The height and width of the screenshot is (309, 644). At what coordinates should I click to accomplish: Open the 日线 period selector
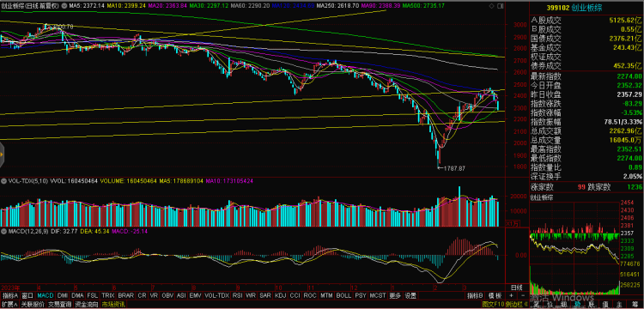(x=517, y=287)
